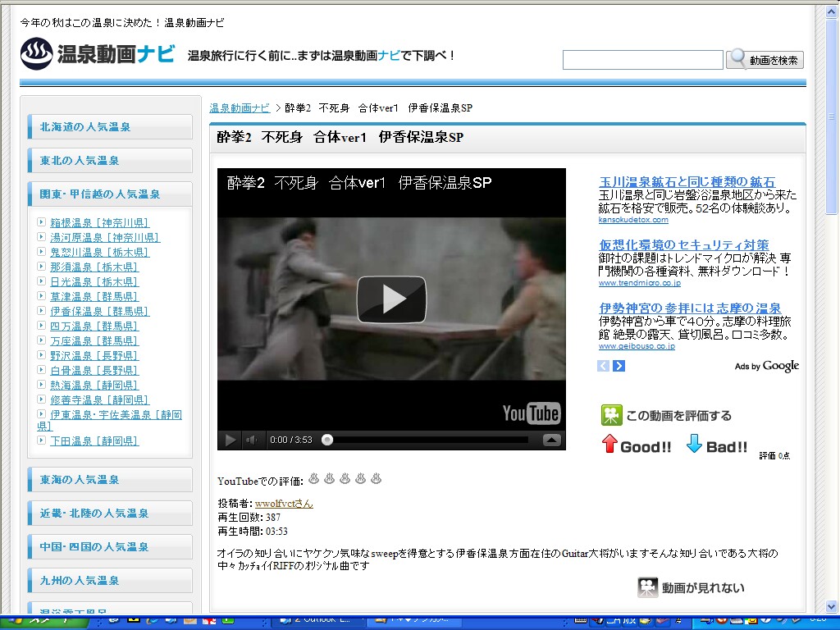
Task: Play the video with center play button
Action: [391, 299]
